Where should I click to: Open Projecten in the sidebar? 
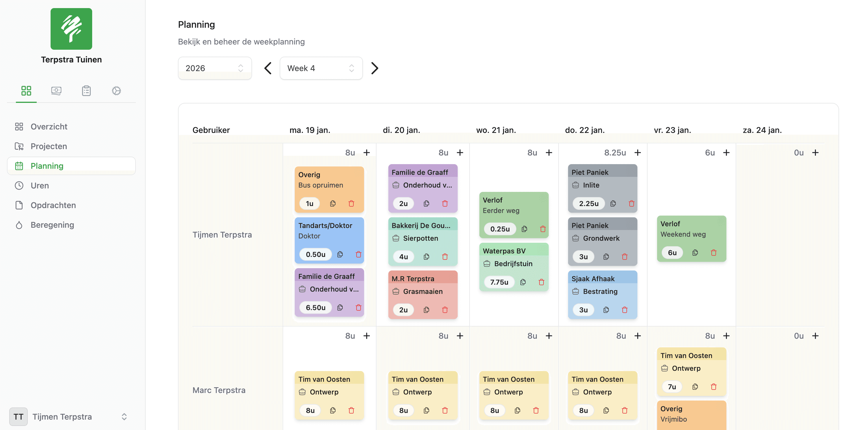(49, 146)
